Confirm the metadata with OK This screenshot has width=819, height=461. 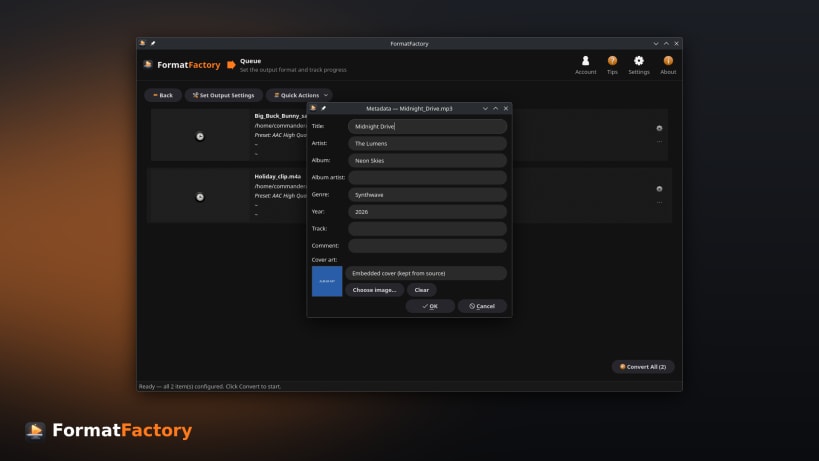click(430, 306)
